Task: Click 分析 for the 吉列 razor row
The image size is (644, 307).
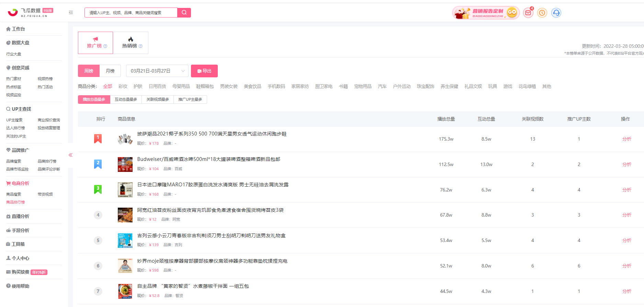Action: pyautogui.click(x=627, y=240)
